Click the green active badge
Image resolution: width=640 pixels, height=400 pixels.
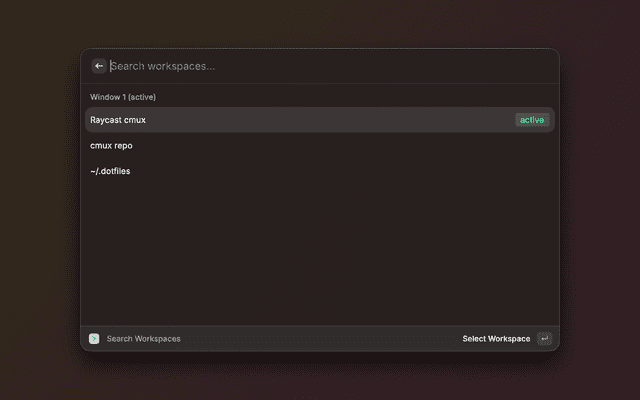click(532, 120)
